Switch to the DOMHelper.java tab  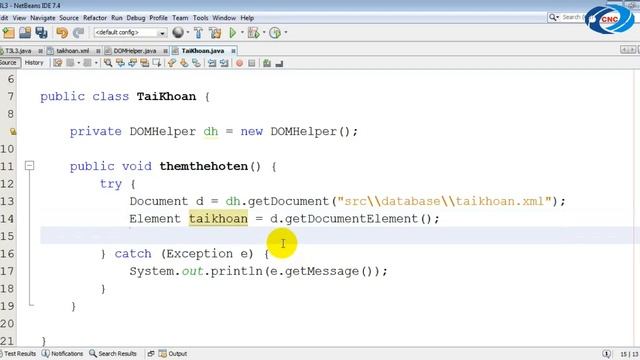coord(135,51)
